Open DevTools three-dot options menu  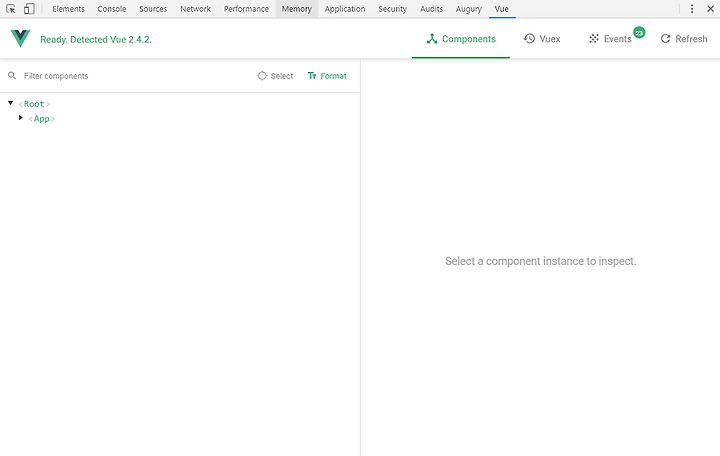click(x=692, y=9)
